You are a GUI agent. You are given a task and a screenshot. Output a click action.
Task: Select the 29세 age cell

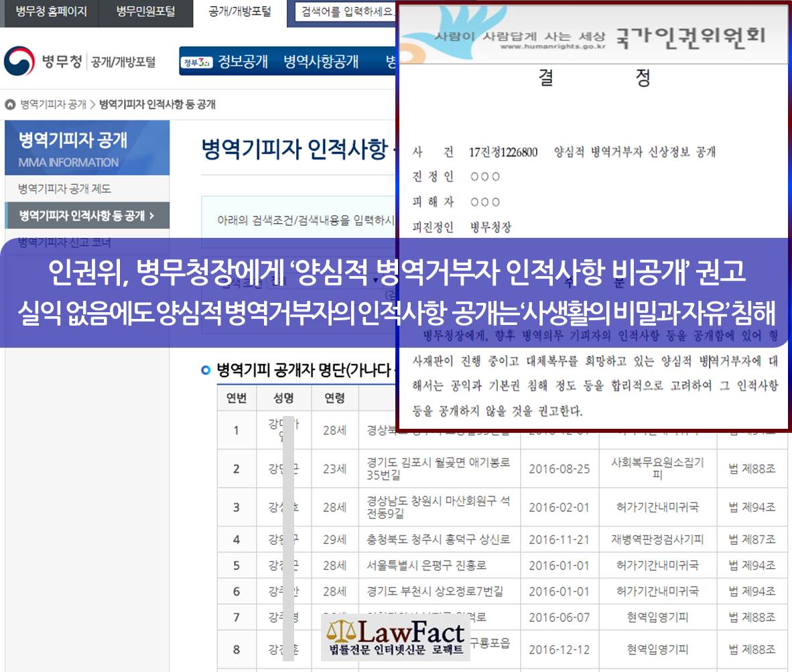334,540
